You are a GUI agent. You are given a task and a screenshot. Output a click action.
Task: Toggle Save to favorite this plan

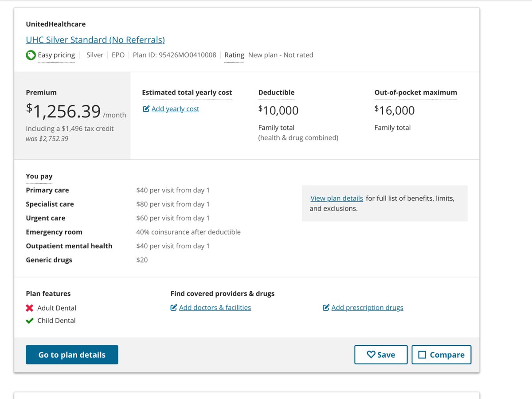380,355
